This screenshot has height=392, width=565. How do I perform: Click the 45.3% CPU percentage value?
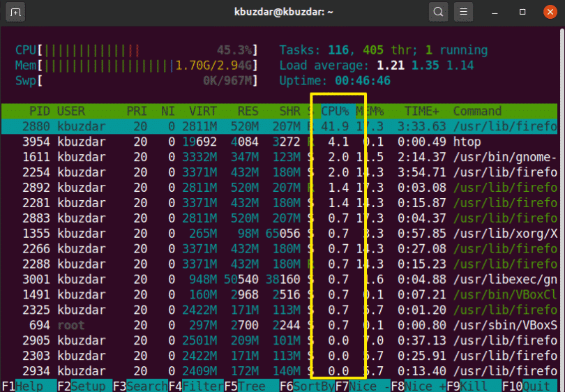coord(234,50)
